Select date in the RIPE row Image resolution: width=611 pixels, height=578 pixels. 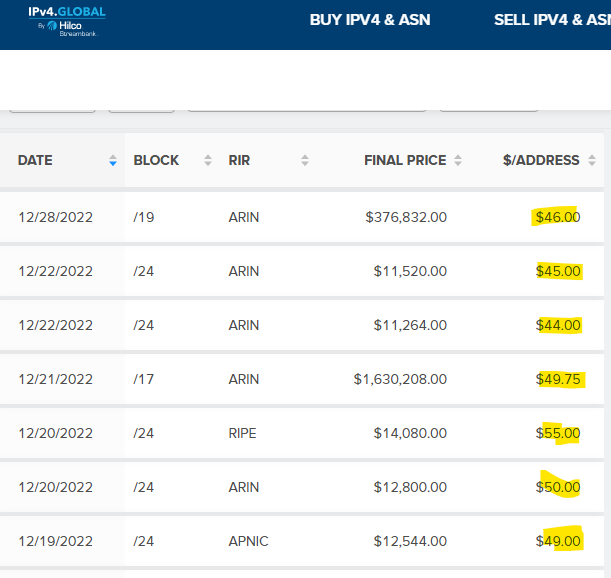[x=56, y=433]
